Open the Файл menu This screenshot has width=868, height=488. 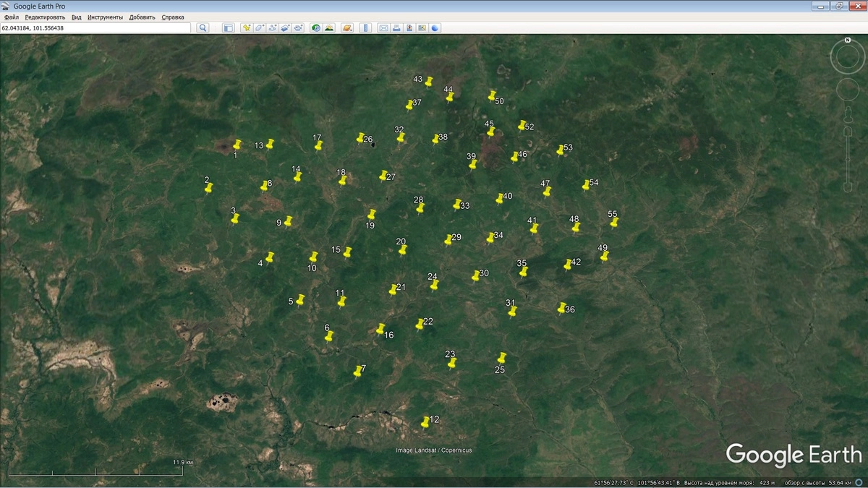[11, 17]
